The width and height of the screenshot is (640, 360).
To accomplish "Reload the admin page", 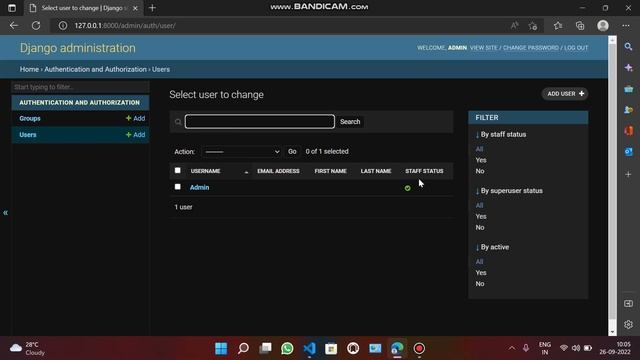I will click(36, 25).
